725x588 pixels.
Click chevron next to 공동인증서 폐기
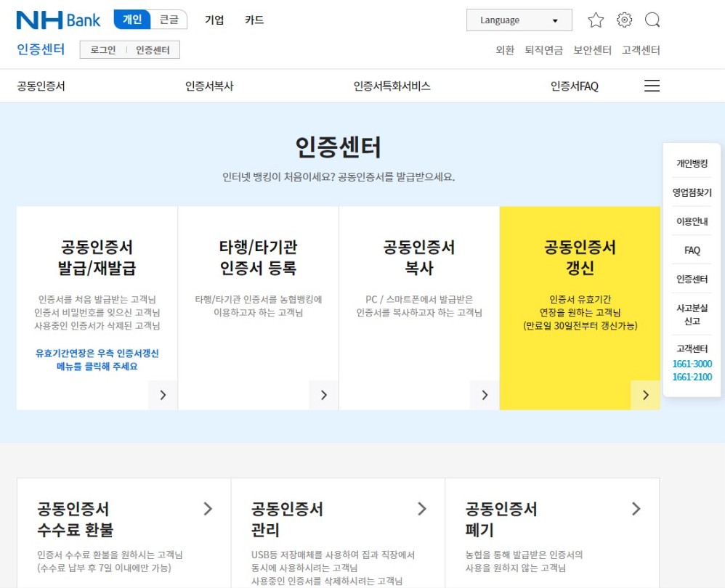tap(636, 509)
